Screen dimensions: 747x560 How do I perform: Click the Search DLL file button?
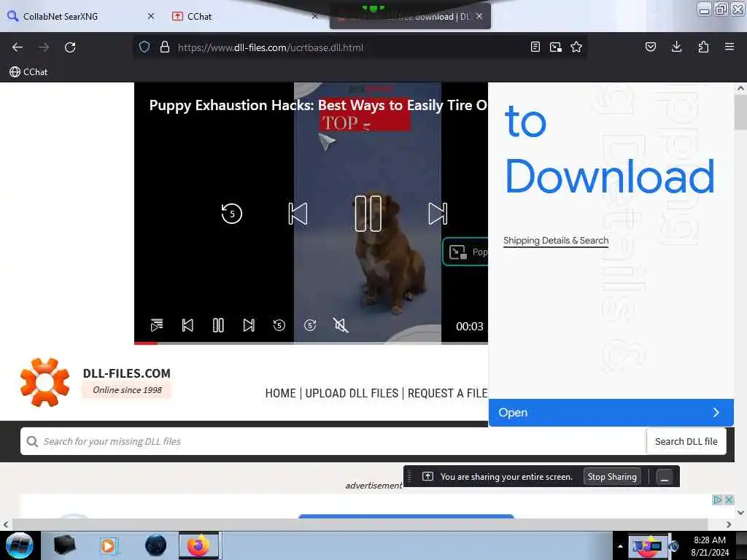coord(686,441)
